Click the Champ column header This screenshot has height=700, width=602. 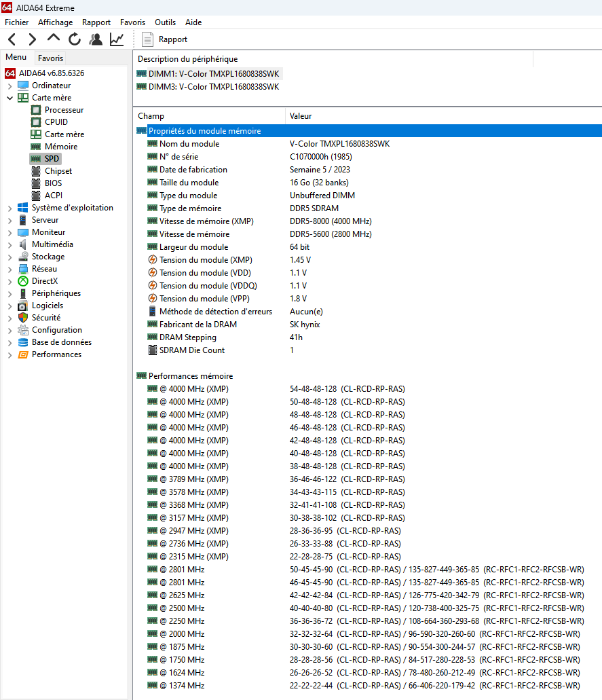[x=209, y=116]
